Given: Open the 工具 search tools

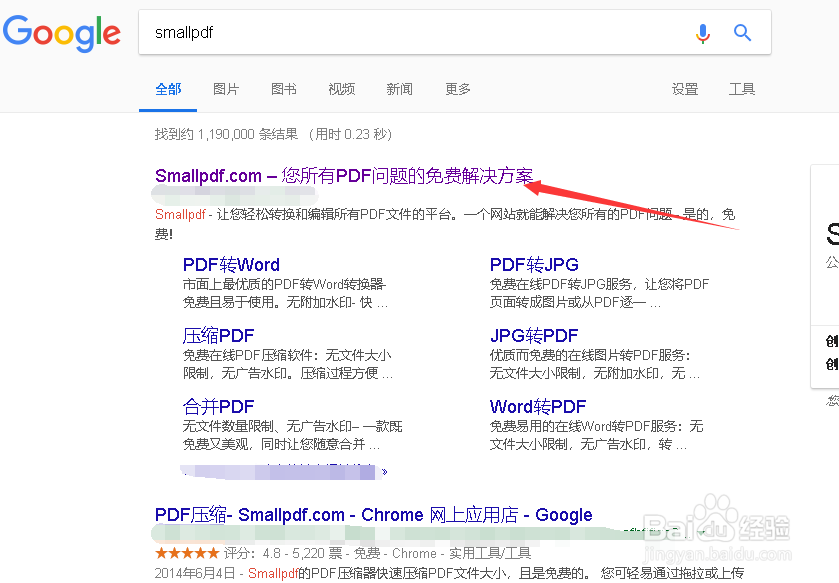Looking at the screenshot, I should click(742, 89).
